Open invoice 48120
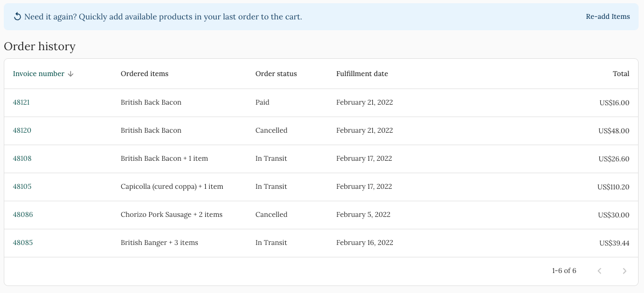Screen dimensions: 644x293 click(22, 131)
